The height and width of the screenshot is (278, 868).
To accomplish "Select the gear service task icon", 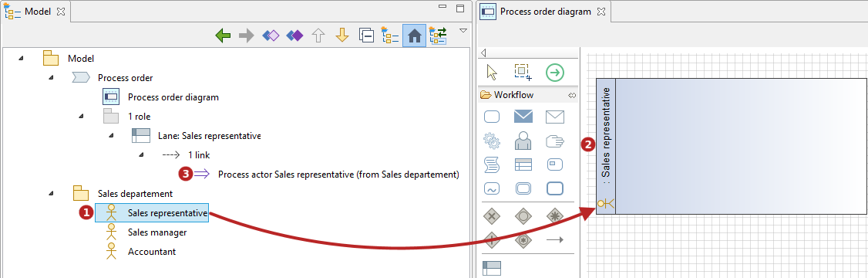I will tap(492, 141).
